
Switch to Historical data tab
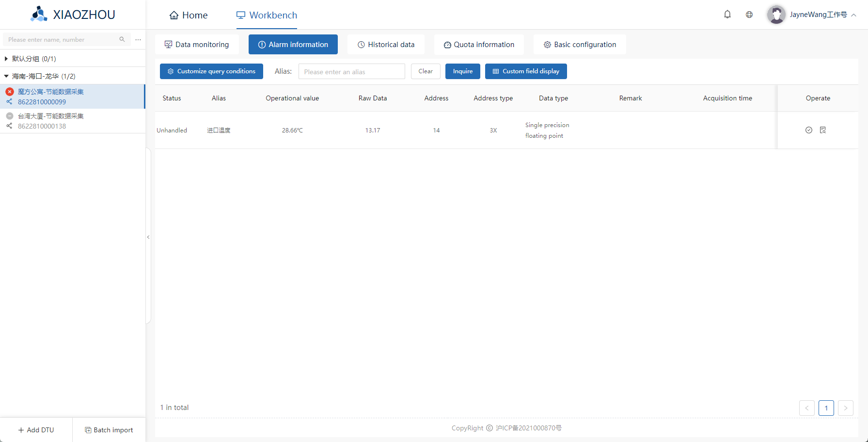(386, 45)
